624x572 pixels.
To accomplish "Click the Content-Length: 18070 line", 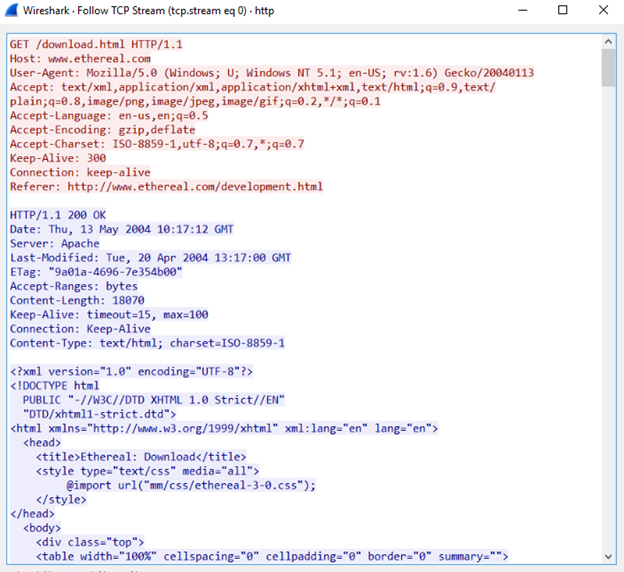I will tap(77, 301).
